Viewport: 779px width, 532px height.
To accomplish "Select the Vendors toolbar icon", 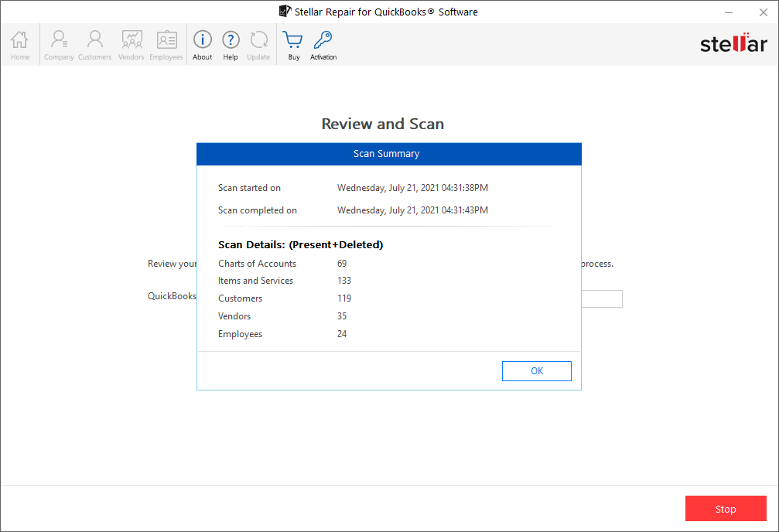I will pyautogui.click(x=132, y=45).
